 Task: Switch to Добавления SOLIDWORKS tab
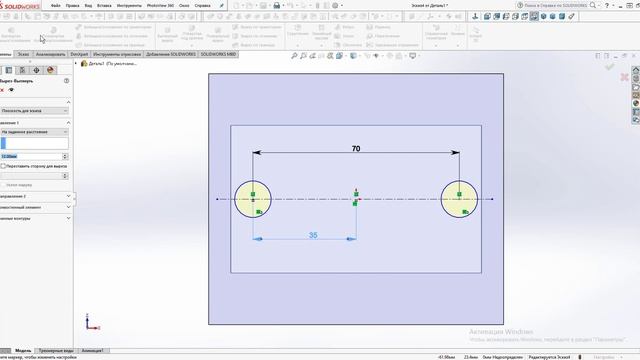[x=171, y=54]
